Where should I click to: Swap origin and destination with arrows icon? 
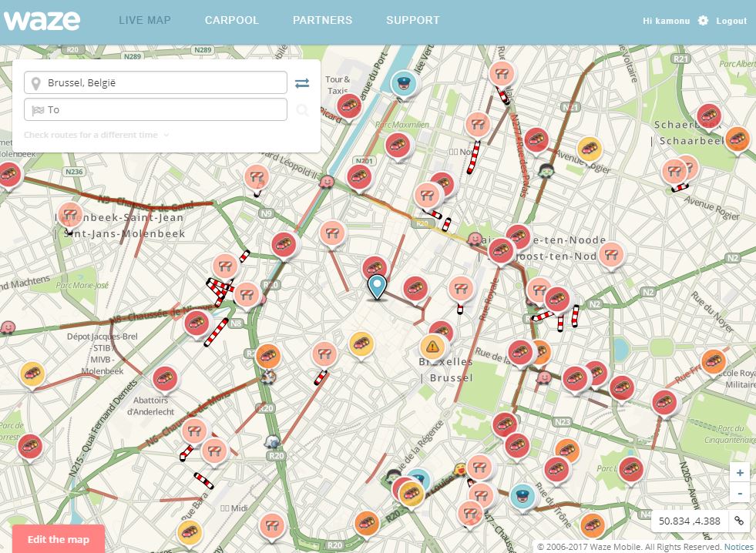302,83
